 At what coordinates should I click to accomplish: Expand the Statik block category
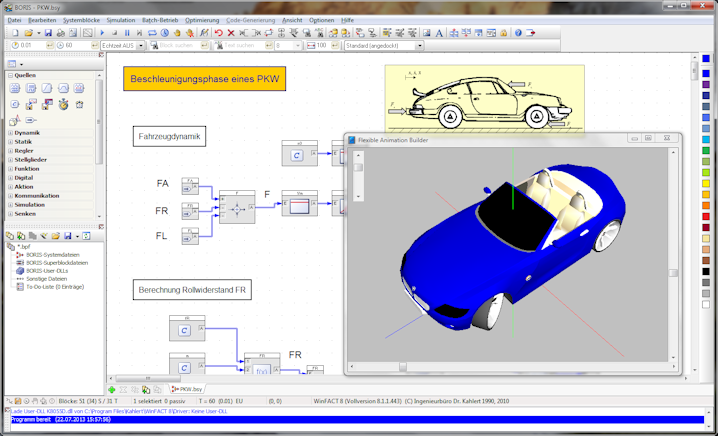click(x=10, y=142)
